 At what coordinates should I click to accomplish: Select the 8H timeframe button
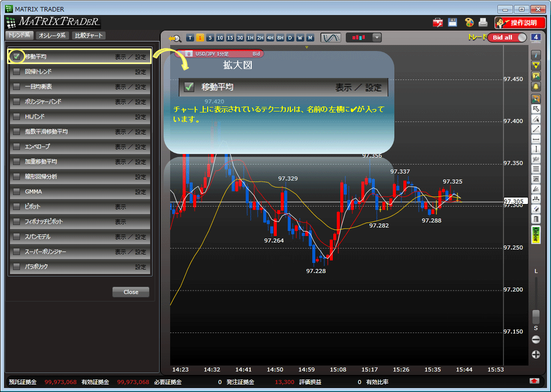pyautogui.click(x=280, y=37)
